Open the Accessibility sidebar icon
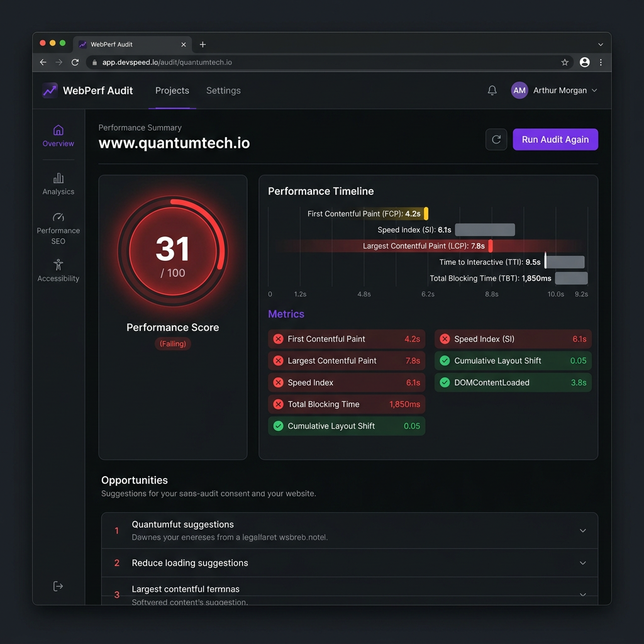Image resolution: width=644 pixels, height=644 pixels. coord(58,265)
